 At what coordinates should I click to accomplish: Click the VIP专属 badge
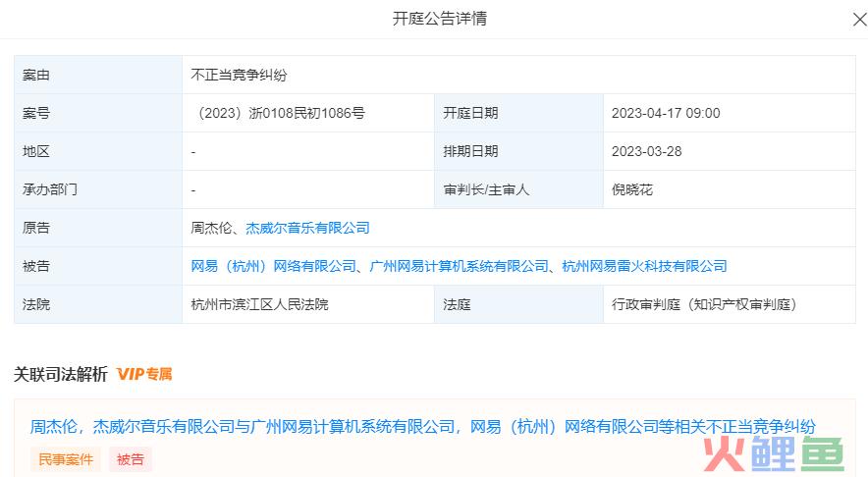(144, 374)
